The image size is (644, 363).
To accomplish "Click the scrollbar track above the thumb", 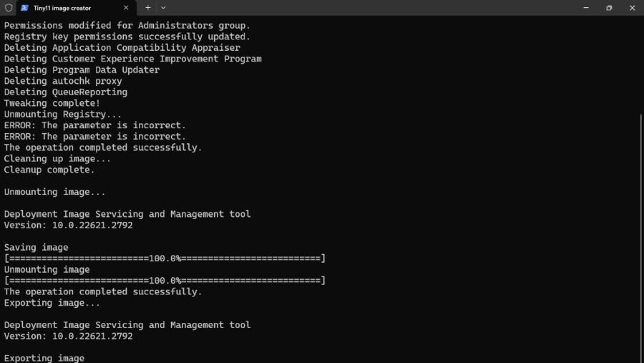I will coord(640,64).
